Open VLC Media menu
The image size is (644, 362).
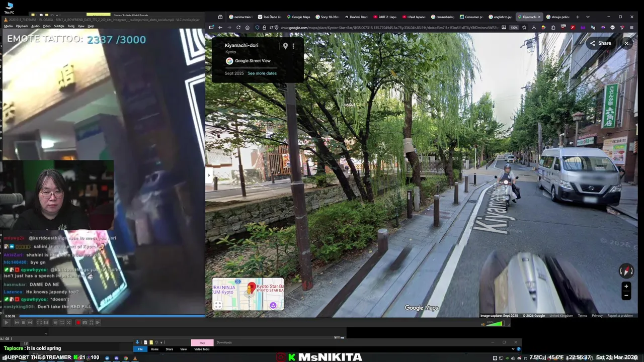[9, 26]
